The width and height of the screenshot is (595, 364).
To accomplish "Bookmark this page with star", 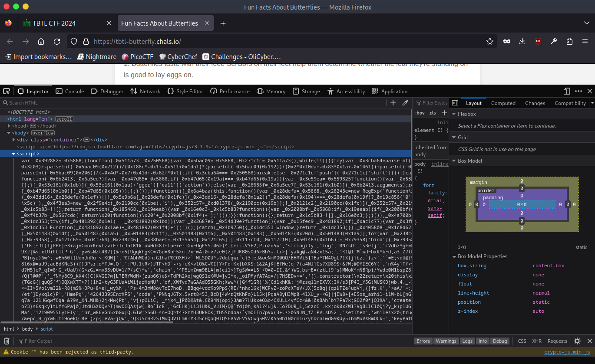I will 490,41.
